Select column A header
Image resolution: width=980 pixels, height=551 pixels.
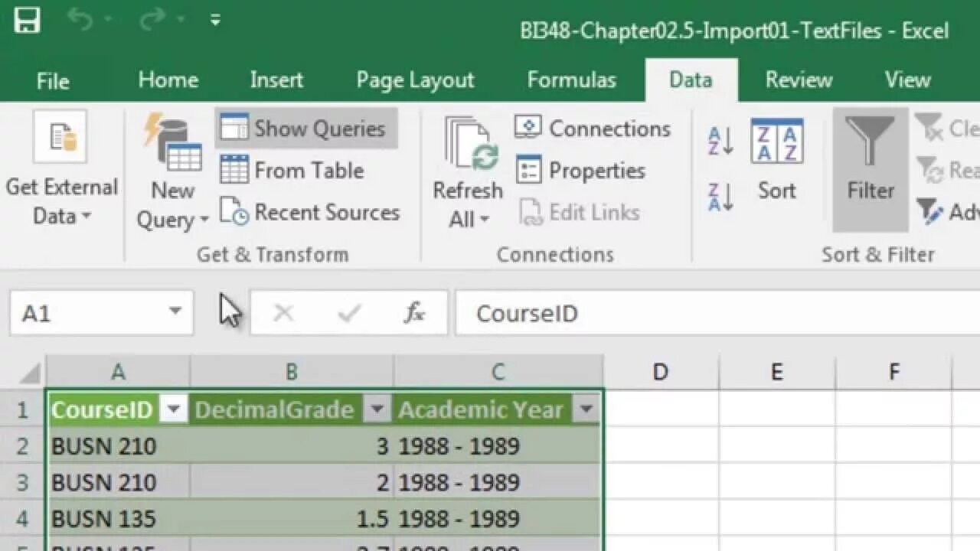(x=118, y=372)
